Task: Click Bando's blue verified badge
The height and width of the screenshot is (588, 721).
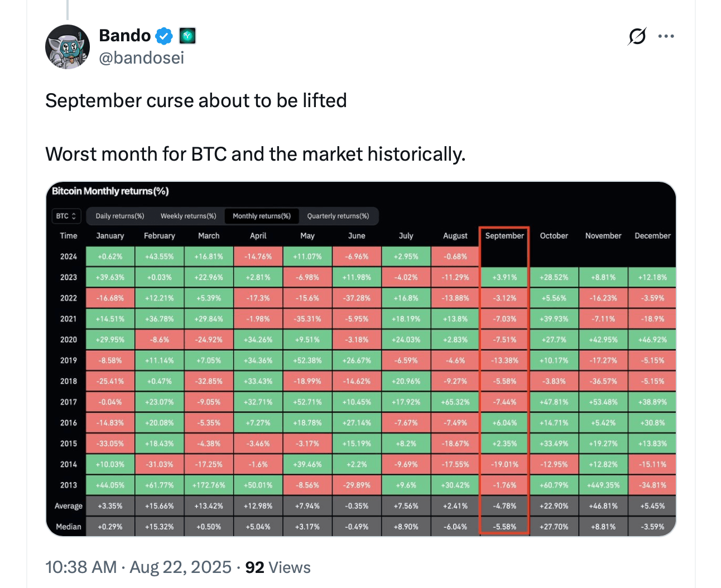Action: [x=164, y=35]
